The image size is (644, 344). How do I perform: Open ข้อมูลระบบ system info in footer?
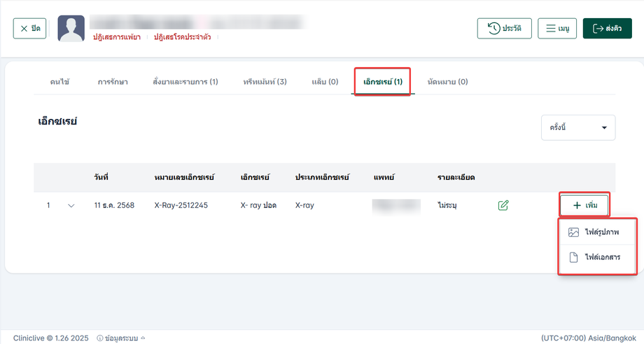[121, 338]
